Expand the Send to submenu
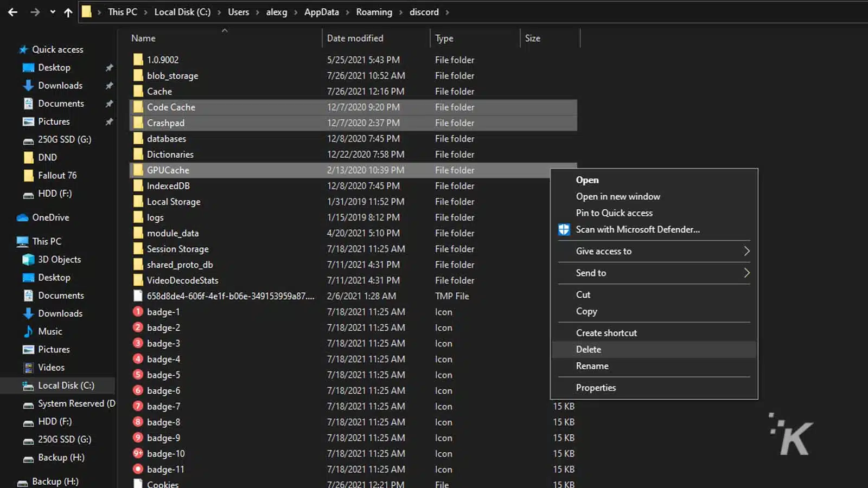Screen dimensions: 868x488 coord(591,273)
